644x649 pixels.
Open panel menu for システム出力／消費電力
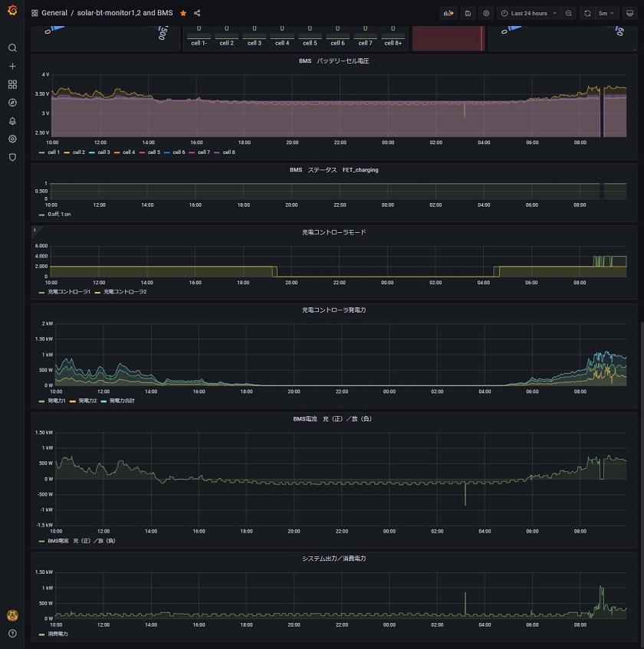pyautogui.click(x=333, y=559)
